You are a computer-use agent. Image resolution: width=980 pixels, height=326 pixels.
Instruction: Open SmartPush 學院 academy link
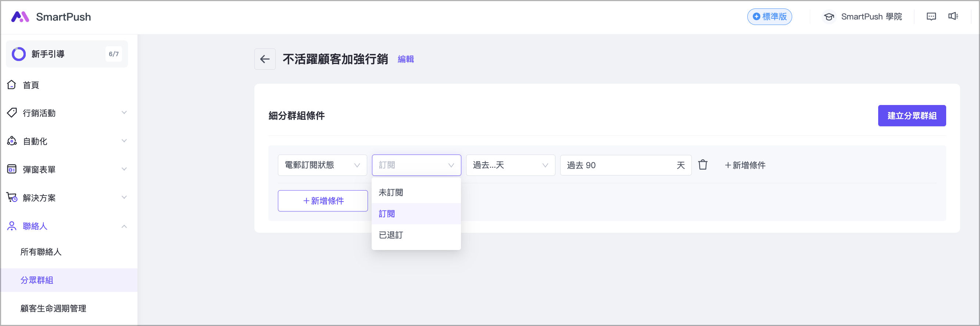click(x=863, y=17)
